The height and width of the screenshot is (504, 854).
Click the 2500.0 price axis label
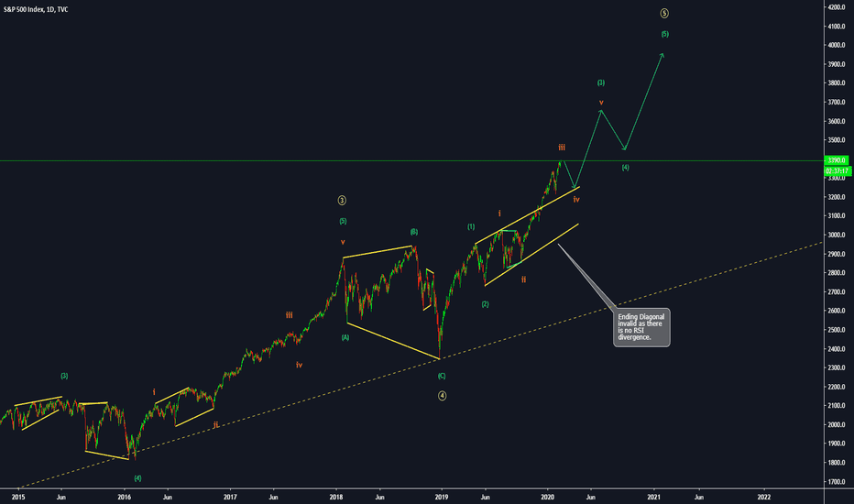[x=837, y=330]
